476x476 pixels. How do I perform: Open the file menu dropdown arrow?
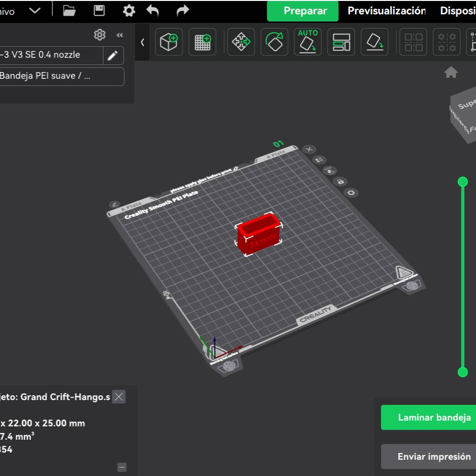click(35, 11)
